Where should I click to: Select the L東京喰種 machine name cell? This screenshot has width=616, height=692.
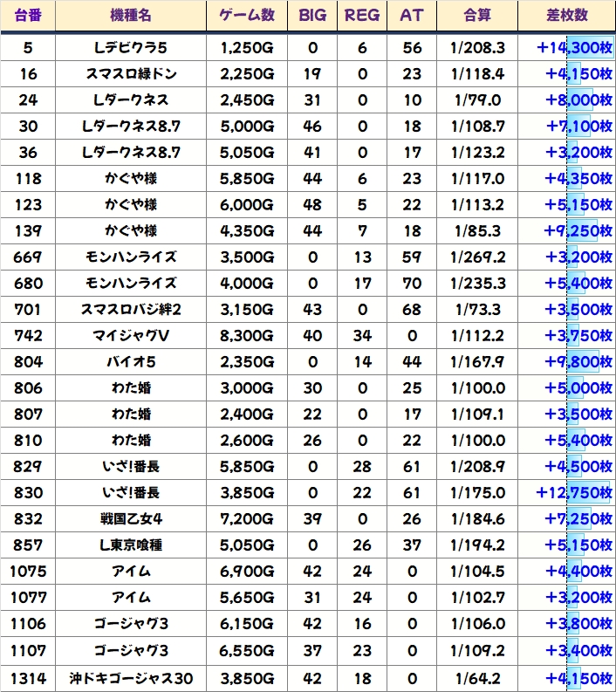click(x=131, y=545)
